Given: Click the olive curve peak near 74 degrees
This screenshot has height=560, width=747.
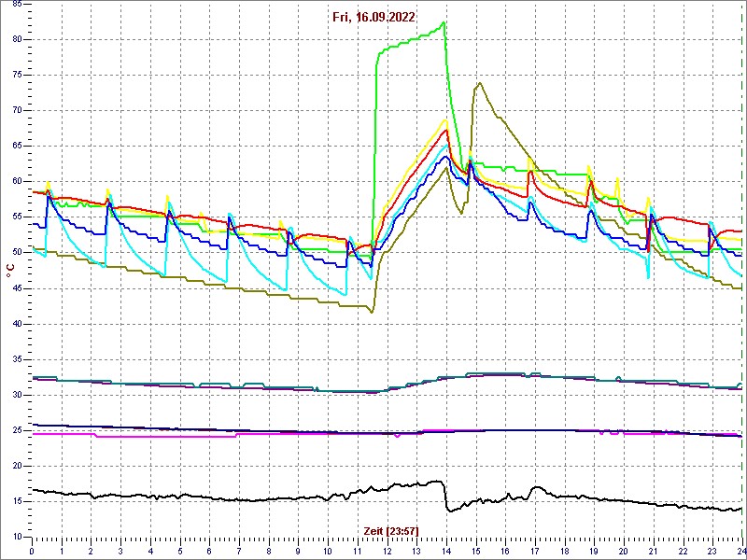Looking at the screenshot, I should pyautogui.click(x=480, y=83).
